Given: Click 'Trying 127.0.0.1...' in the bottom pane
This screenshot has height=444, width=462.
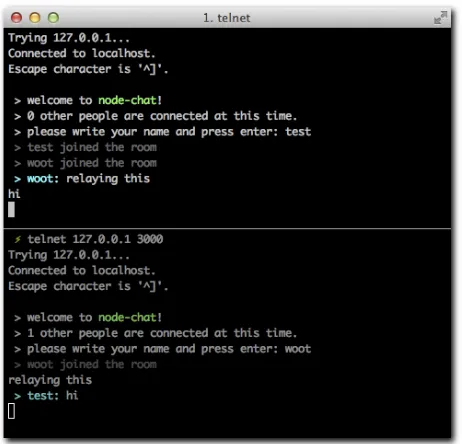Looking at the screenshot, I should click(69, 255).
